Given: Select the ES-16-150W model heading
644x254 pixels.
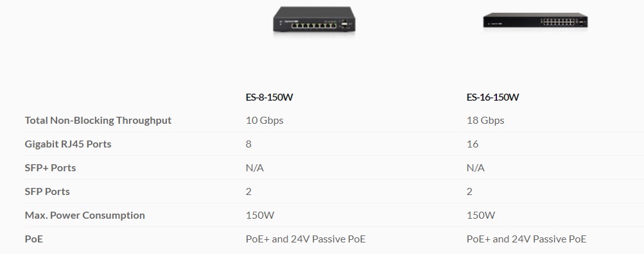Looking at the screenshot, I should [x=493, y=97].
